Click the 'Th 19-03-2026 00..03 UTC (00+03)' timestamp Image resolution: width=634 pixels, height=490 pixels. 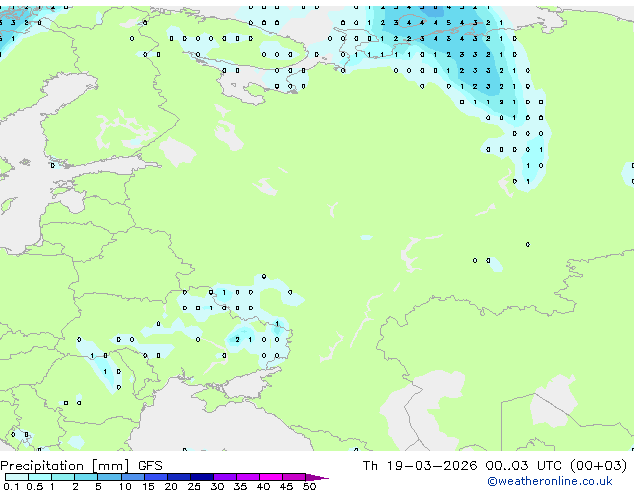click(x=495, y=466)
